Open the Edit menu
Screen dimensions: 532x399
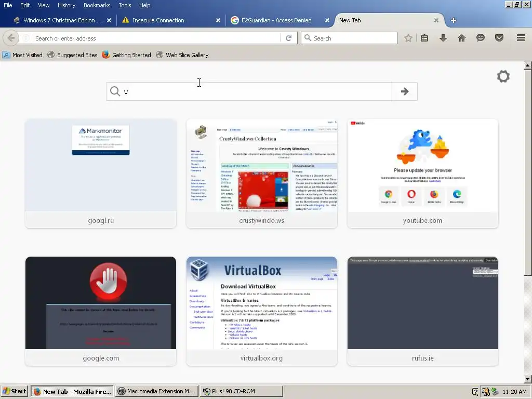(x=25, y=5)
